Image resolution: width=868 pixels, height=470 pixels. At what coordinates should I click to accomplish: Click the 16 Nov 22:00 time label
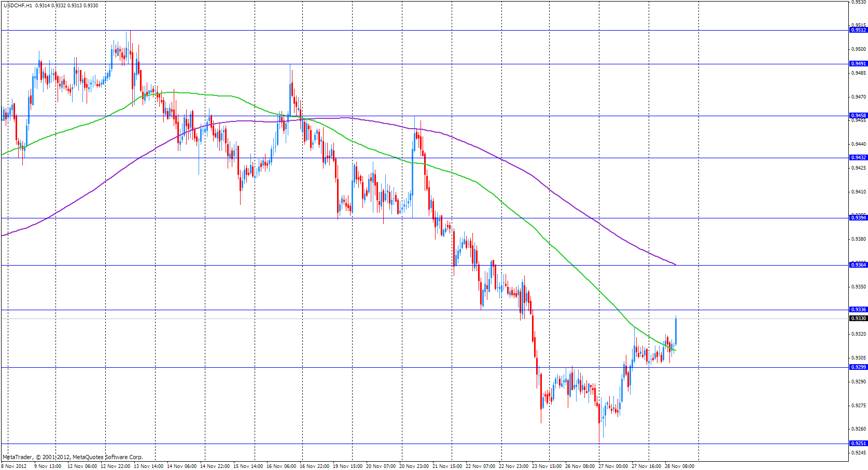(314, 466)
